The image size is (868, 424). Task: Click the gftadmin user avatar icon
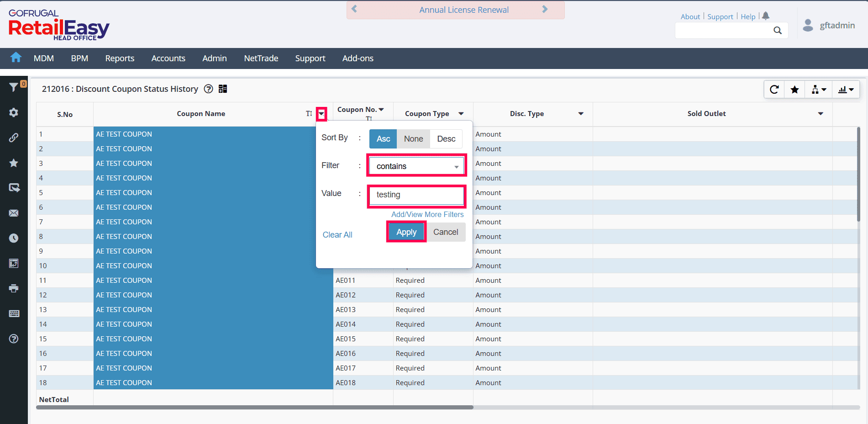point(808,25)
